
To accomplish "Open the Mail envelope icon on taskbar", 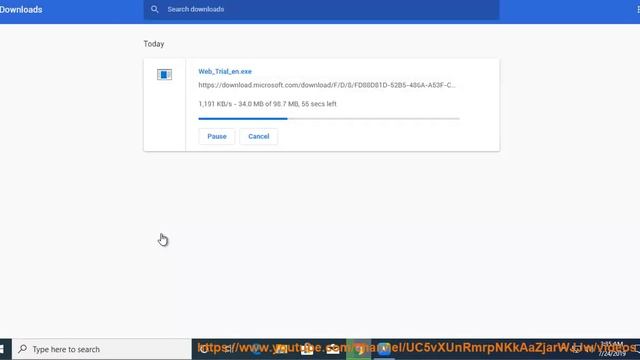I will (333, 349).
